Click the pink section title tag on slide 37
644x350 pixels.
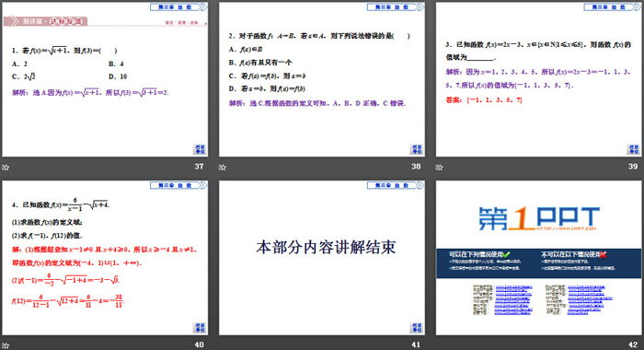tap(45, 21)
